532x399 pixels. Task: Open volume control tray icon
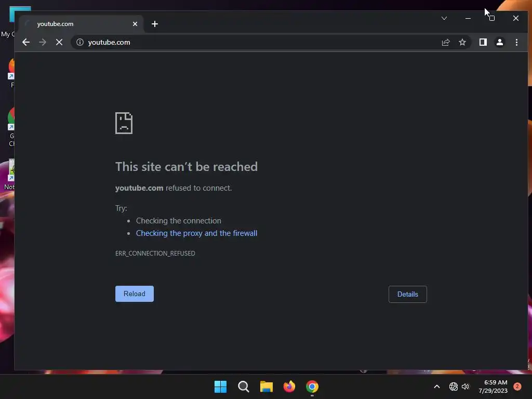coord(465,387)
